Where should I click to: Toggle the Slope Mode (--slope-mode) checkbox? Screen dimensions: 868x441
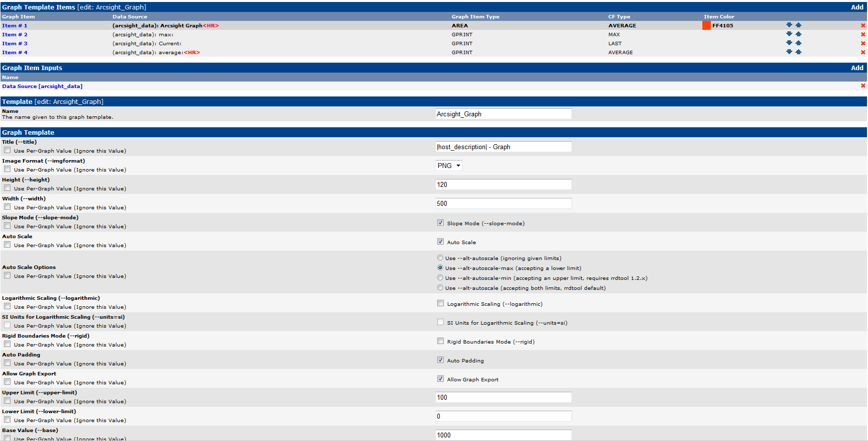[440, 223]
